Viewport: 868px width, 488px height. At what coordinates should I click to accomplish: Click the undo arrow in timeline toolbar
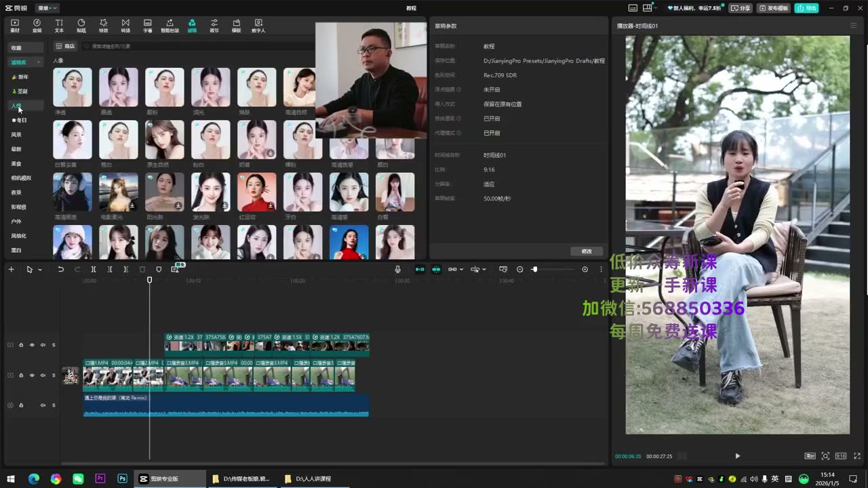click(x=60, y=269)
